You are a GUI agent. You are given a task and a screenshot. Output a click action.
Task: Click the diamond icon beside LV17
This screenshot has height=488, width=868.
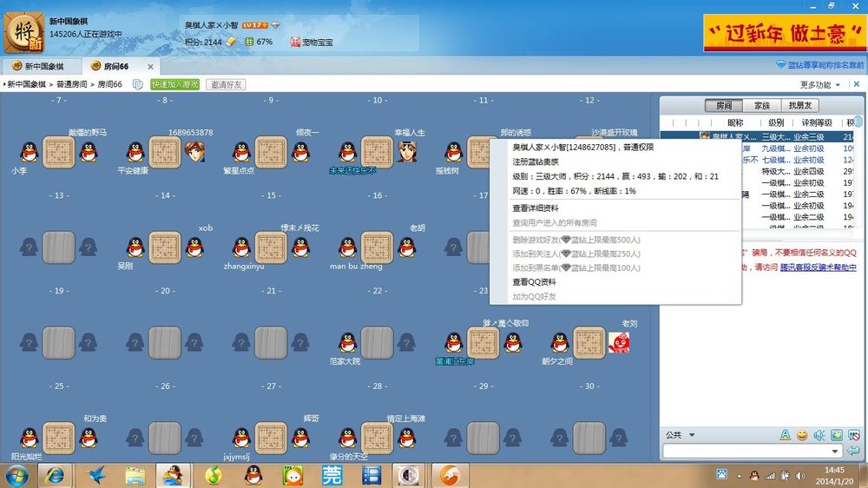275,25
